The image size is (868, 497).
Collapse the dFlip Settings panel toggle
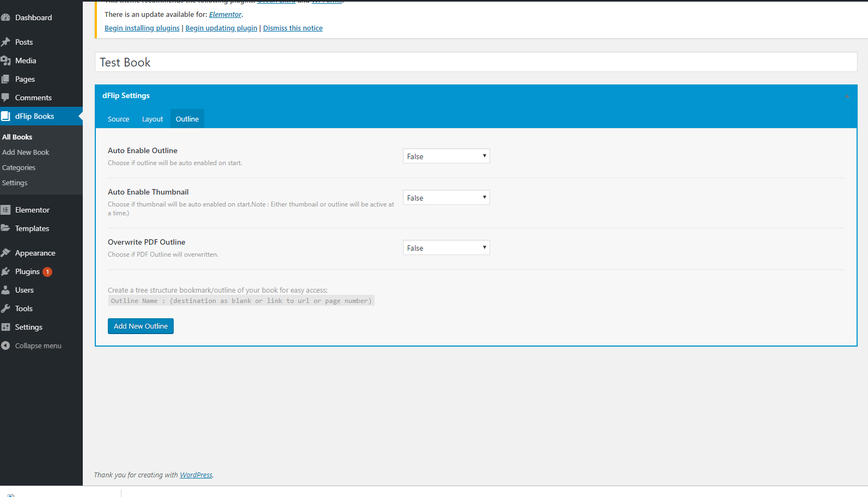point(847,96)
